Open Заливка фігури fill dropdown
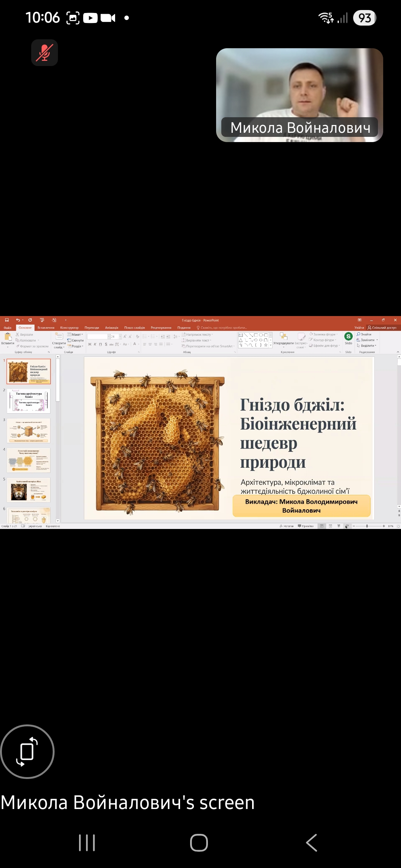Screen dimensions: 401x868 point(323,334)
